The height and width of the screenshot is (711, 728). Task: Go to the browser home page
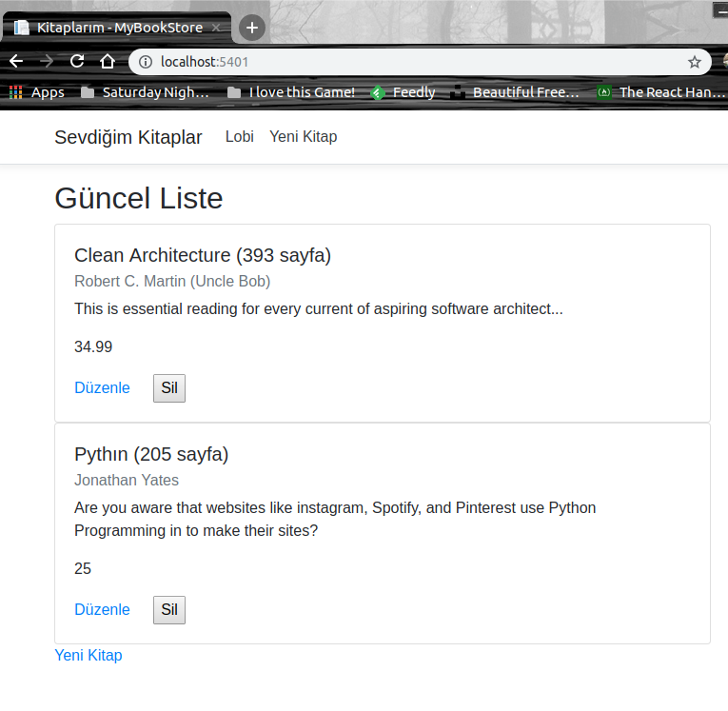pos(108,62)
